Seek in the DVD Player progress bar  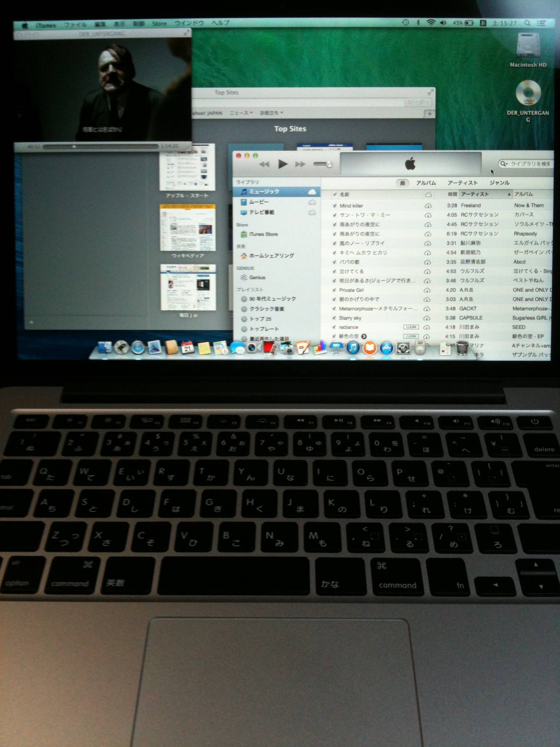(x=100, y=146)
